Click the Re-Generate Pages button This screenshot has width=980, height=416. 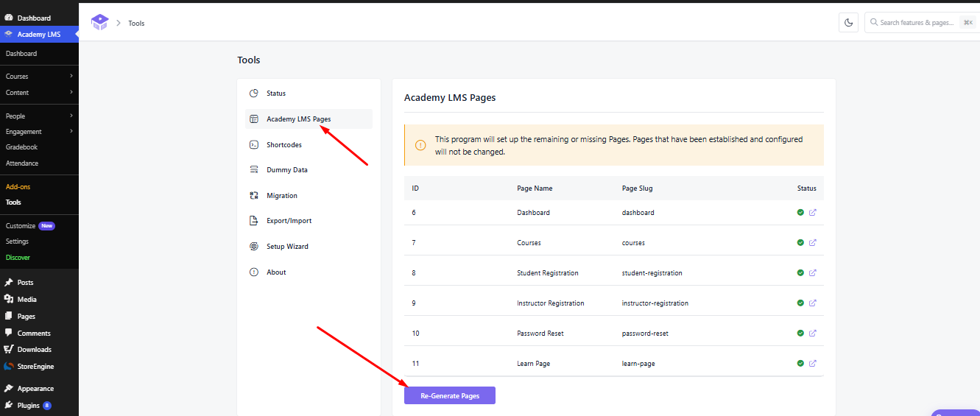[x=450, y=395]
